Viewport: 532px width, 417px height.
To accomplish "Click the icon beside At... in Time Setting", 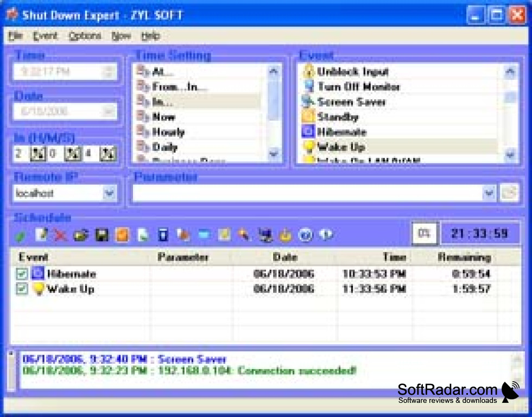I will (x=143, y=71).
